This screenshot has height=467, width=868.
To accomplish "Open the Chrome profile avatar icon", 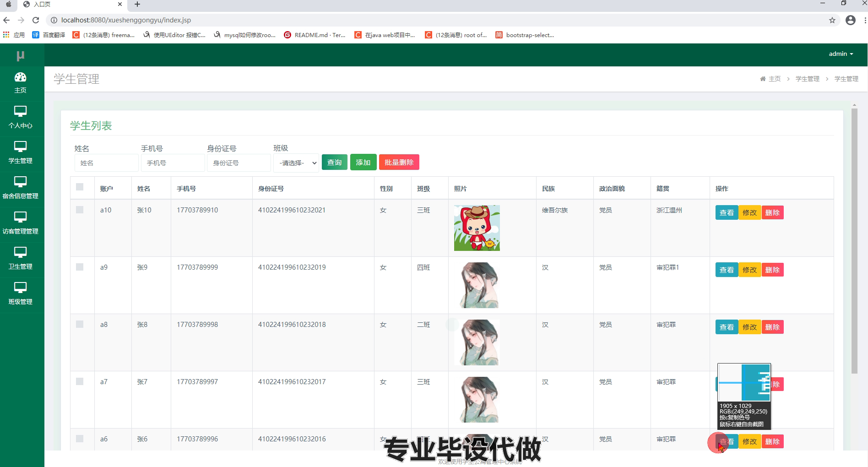I will [x=851, y=20].
